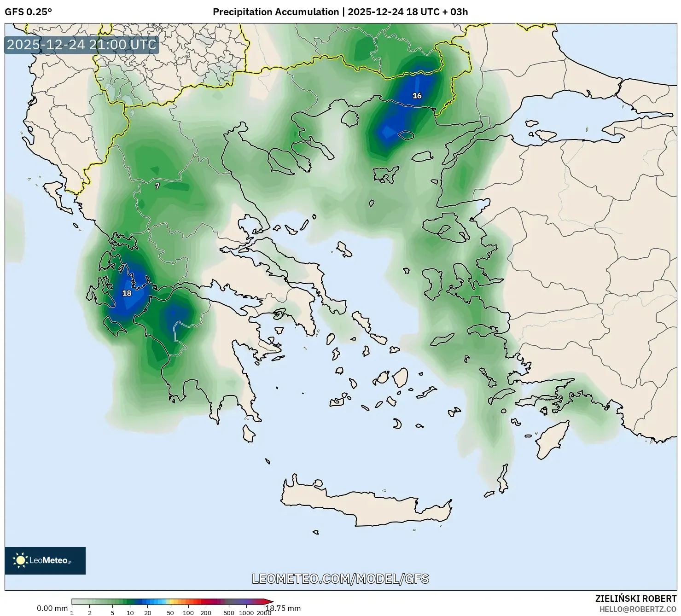The image size is (681, 616).
Task: Select the "18" precipitation maximum marker
Action: (128, 293)
